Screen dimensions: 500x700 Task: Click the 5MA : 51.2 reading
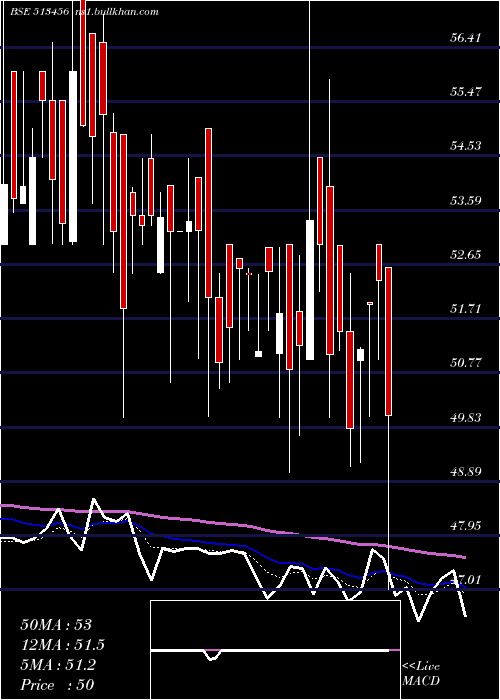coord(58,665)
